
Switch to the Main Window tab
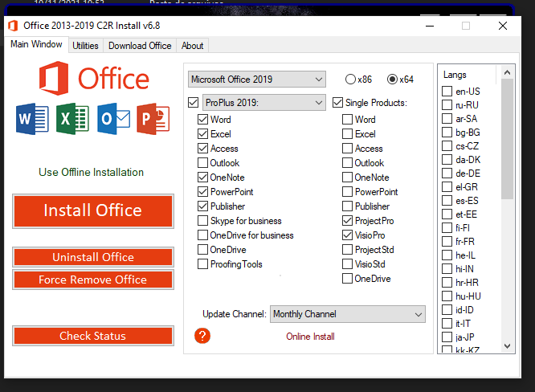point(36,44)
